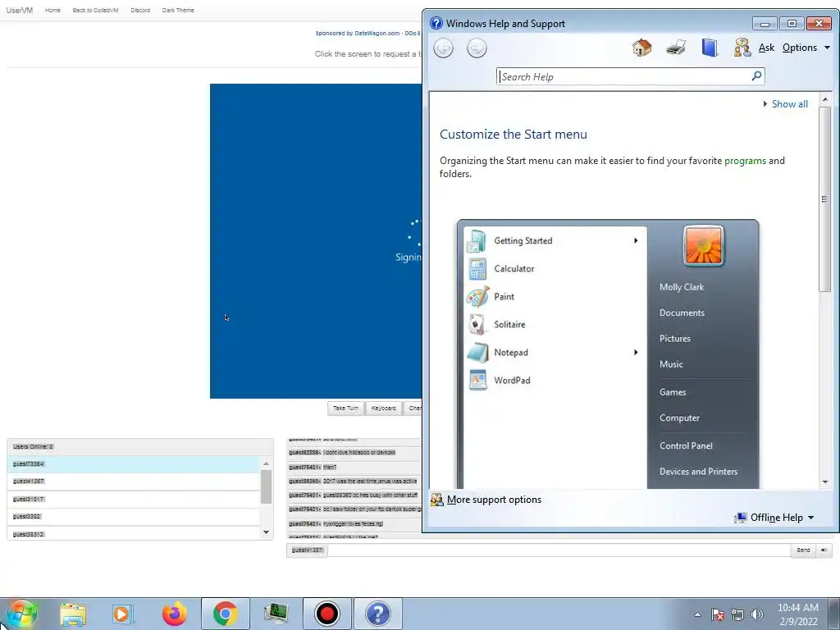This screenshot has width=840, height=630.
Task: Open the Browse Help book icon
Action: (x=710, y=48)
